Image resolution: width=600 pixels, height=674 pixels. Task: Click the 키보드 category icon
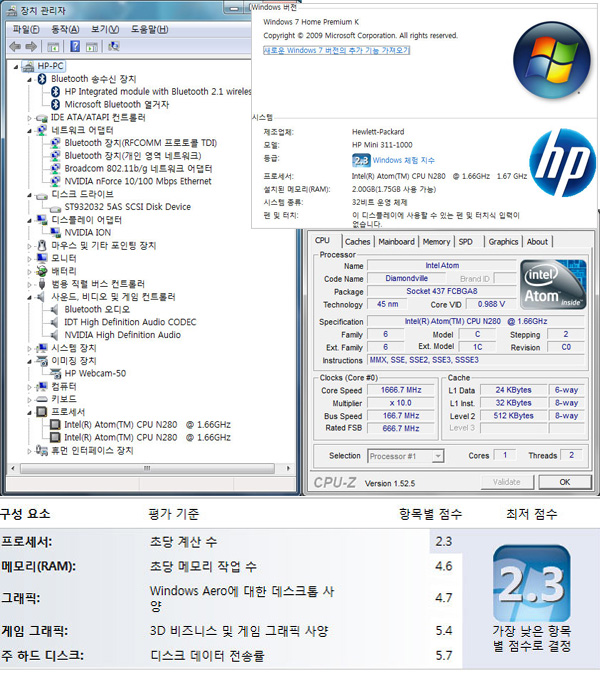click(x=42, y=399)
